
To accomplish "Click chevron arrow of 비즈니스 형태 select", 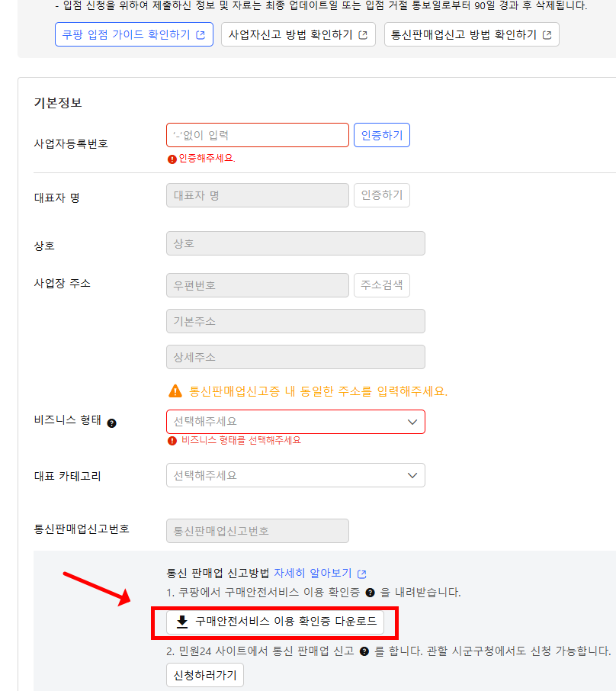I will pyautogui.click(x=412, y=422).
